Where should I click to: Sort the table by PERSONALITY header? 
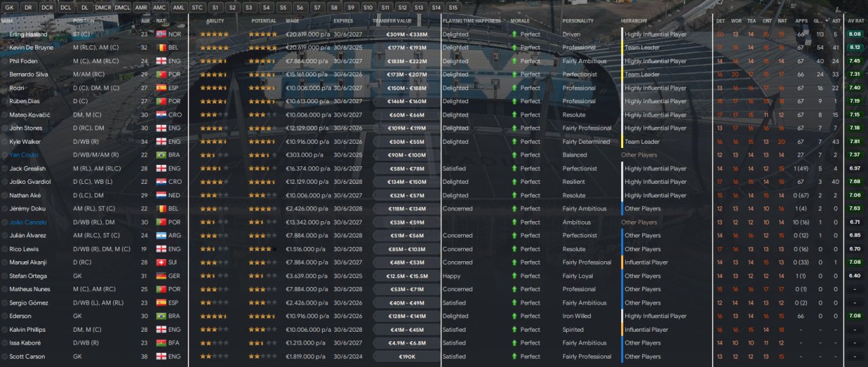click(x=577, y=21)
